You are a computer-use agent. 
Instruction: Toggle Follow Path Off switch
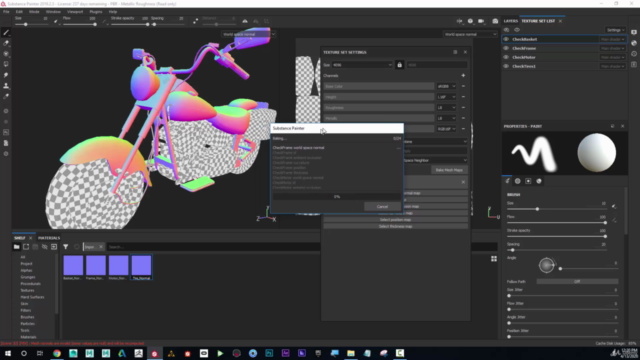577,282
